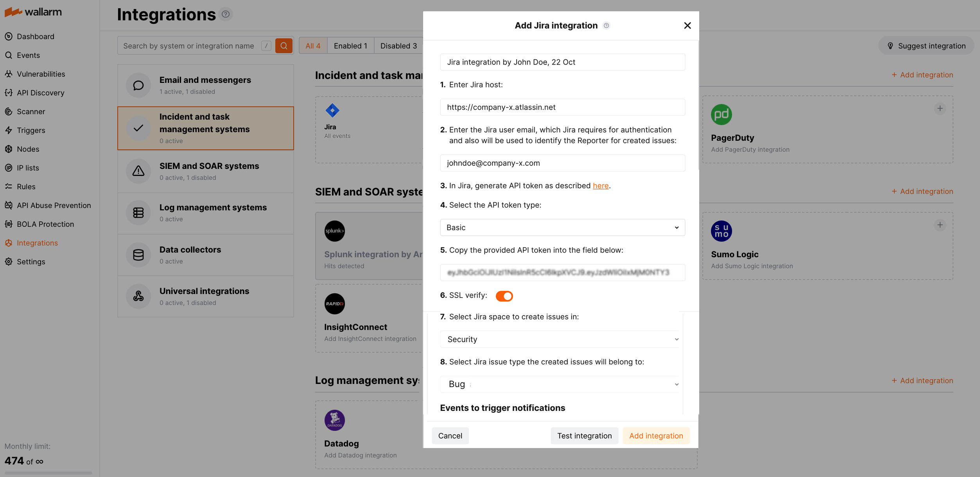Click the search magnifier icon
The width and height of the screenshot is (980, 477).
pos(284,45)
